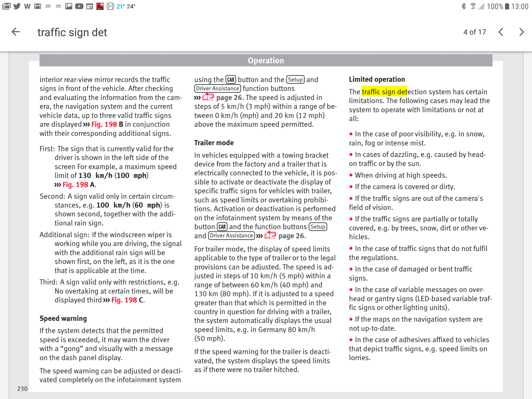Tap the framed F notification icon

point(110,6)
